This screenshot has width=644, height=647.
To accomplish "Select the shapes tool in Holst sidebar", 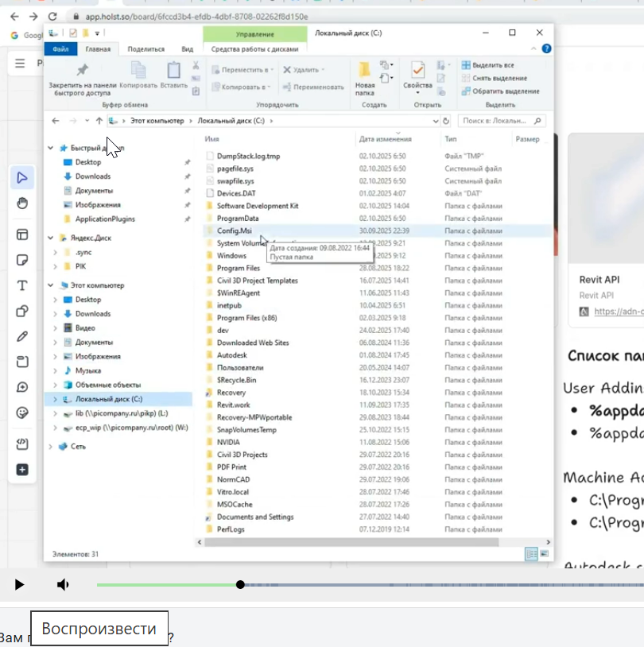I will tap(22, 311).
